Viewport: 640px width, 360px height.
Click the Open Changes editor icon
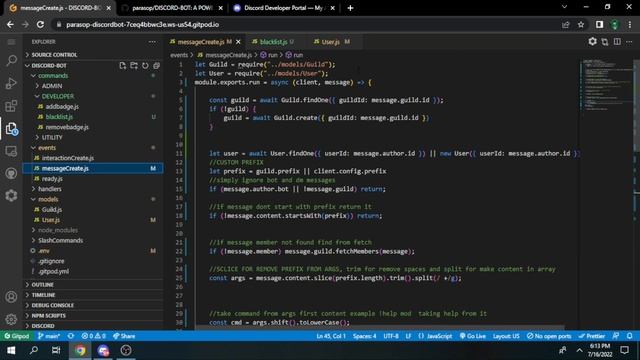[x=605, y=42]
